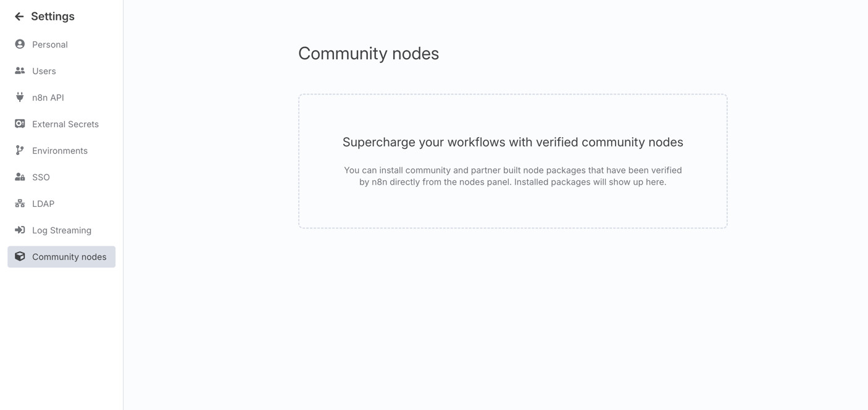868x410 pixels.
Task: Open the SSO configuration page
Action: tap(62, 177)
